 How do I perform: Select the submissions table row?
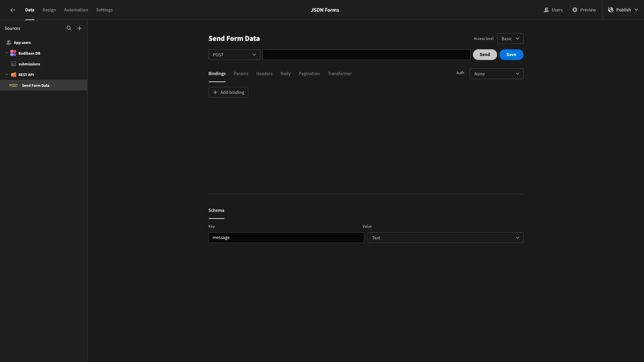44,64
